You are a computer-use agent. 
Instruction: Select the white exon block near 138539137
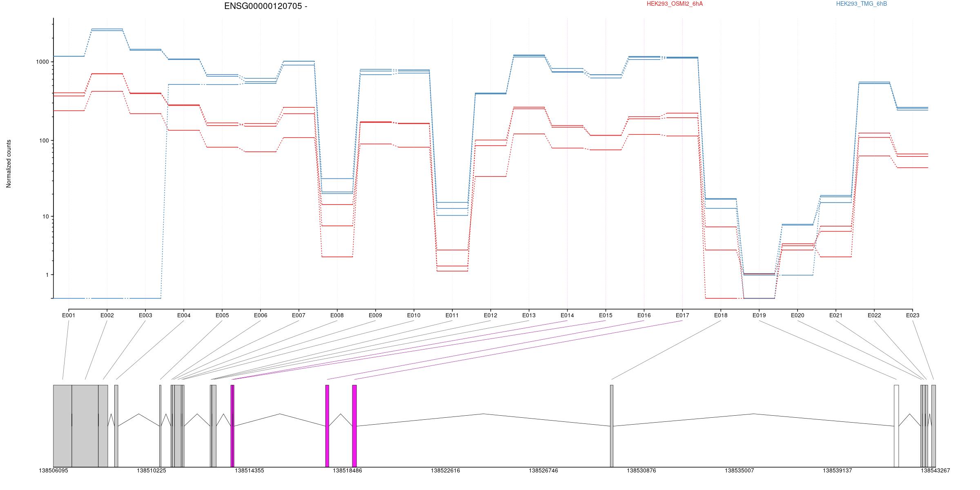pyautogui.click(x=896, y=426)
